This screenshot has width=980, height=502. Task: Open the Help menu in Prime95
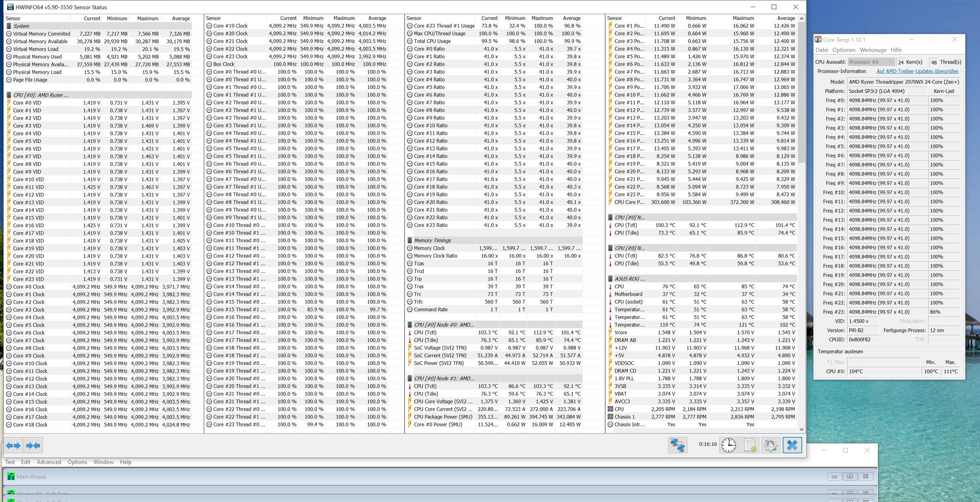pyautogui.click(x=126, y=462)
